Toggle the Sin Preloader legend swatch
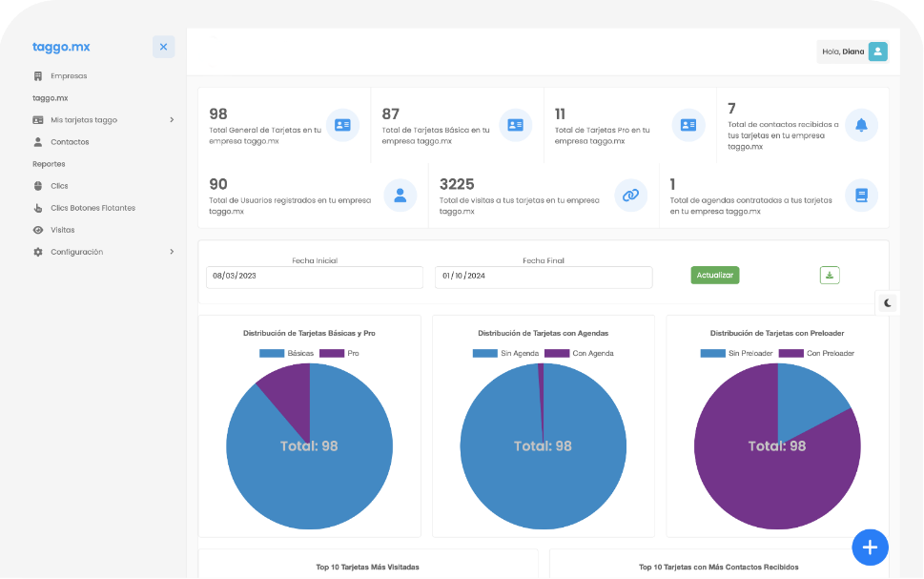 pyautogui.click(x=713, y=353)
